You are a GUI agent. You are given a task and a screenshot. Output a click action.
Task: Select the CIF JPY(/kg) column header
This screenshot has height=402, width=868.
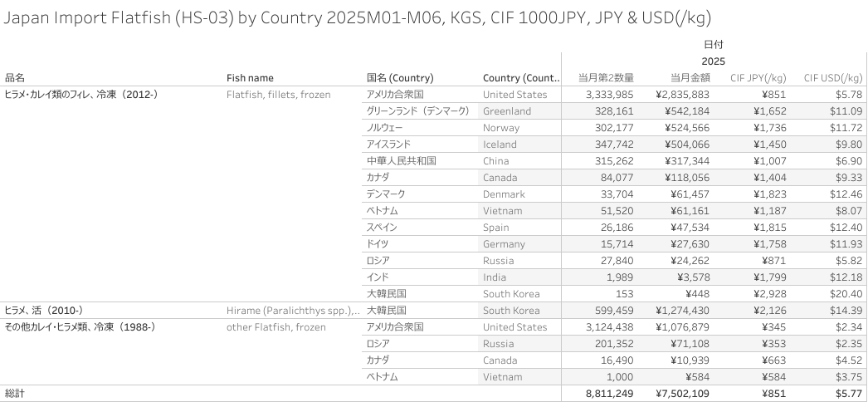[758, 78]
